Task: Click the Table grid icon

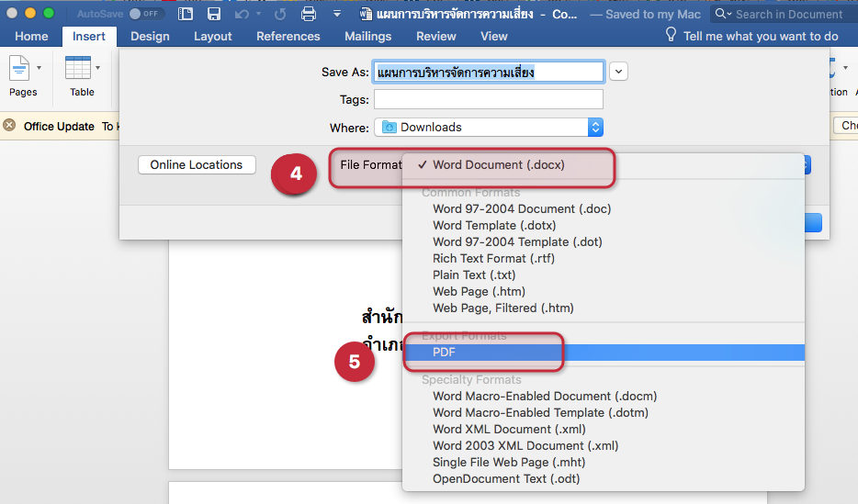Action: coord(82,75)
